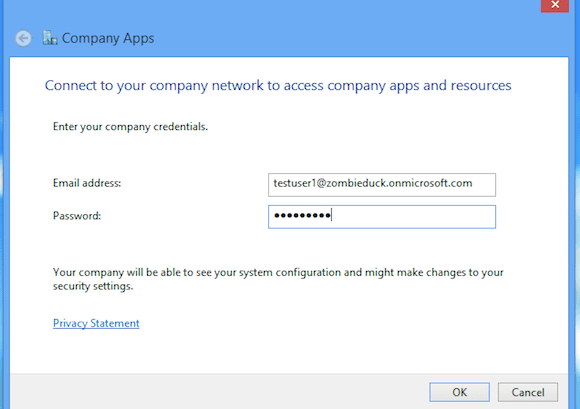
Task: Click the masked password dots
Action: click(302, 215)
